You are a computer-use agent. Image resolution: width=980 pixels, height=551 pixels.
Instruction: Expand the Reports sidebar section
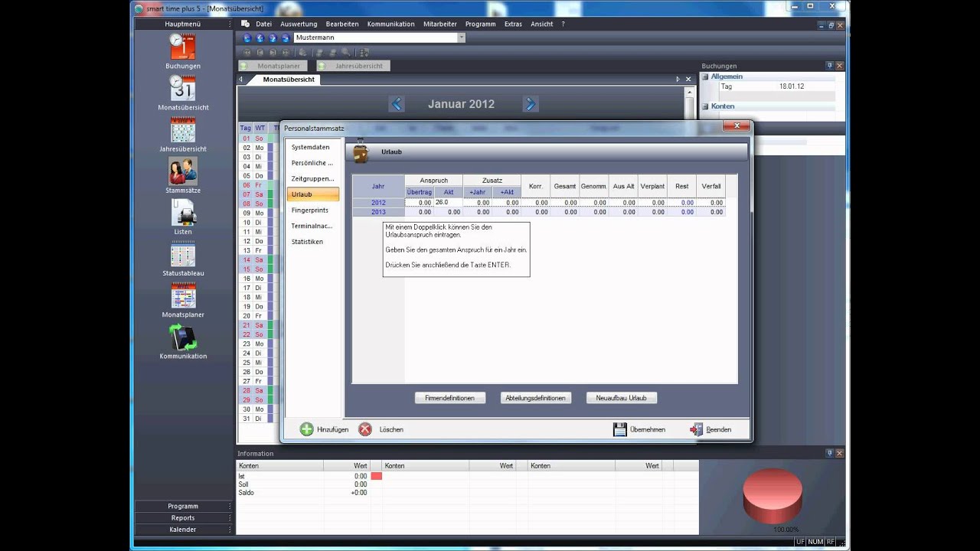[183, 517]
